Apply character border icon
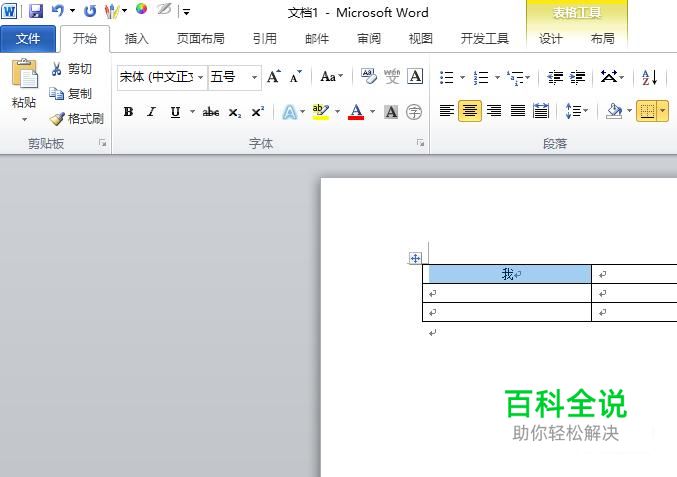The height and width of the screenshot is (477, 677). [415, 76]
